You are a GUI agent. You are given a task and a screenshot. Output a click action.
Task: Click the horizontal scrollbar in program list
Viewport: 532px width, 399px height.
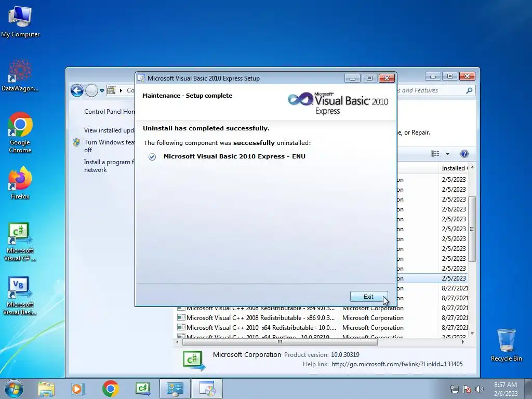(280, 342)
